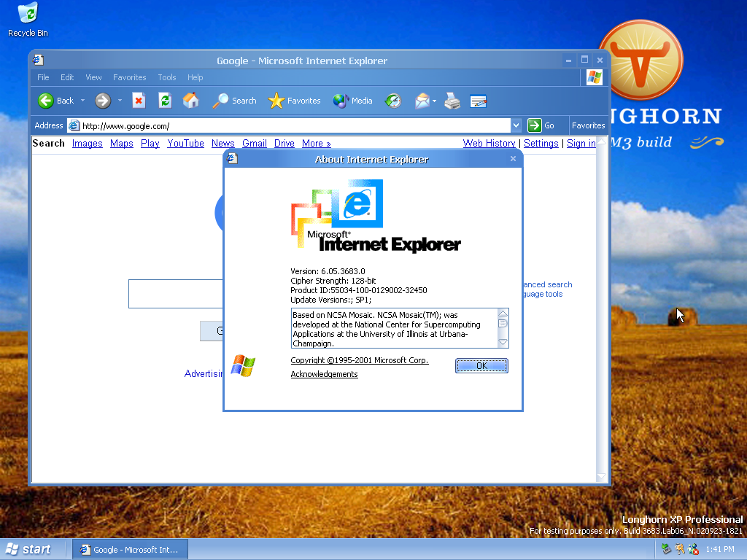Click the More » link
This screenshot has width=747, height=560.
click(x=317, y=144)
